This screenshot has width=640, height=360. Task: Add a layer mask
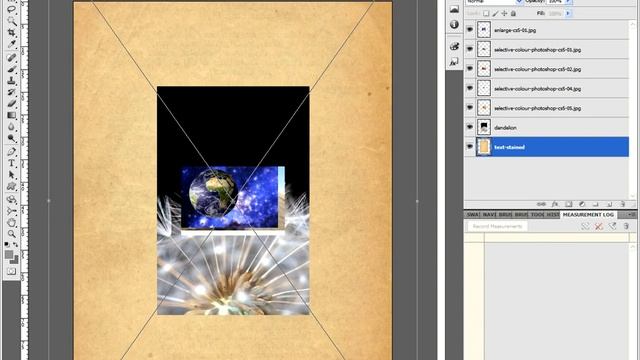569,204
